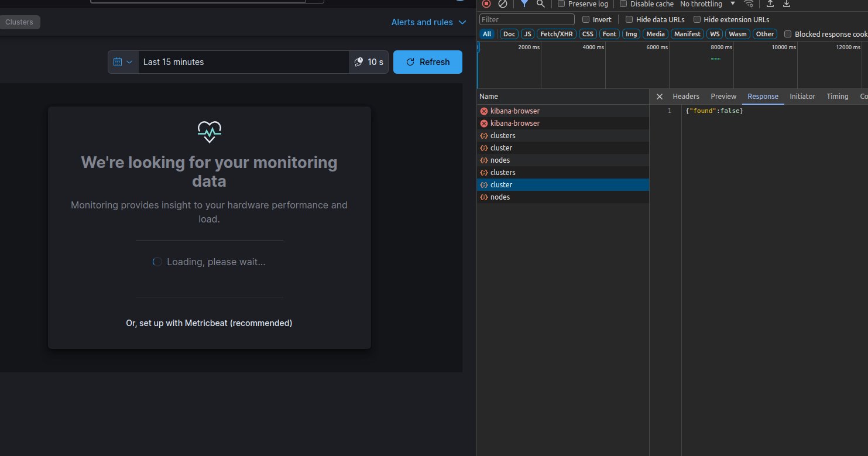The width and height of the screenshot is (868, 456).
Task: Click the heartbeat monitoring icon
Action: tap(210, 132)
